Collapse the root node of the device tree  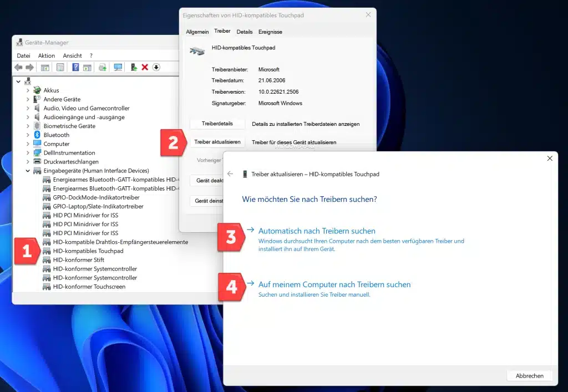pyautogui.click(x=18, y=82)
